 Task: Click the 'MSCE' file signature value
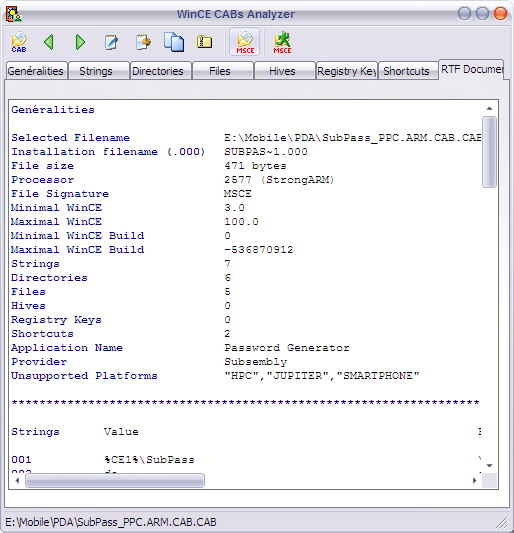[x=238, y=194]
